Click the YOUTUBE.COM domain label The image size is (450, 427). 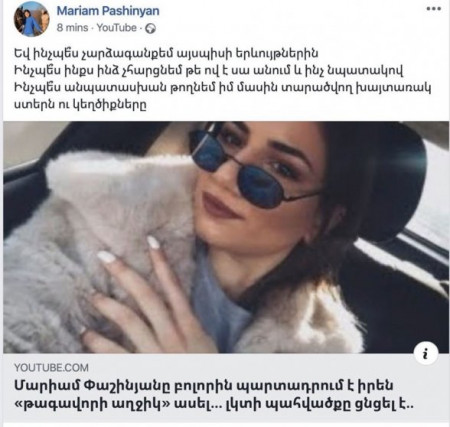coord(51,368)
